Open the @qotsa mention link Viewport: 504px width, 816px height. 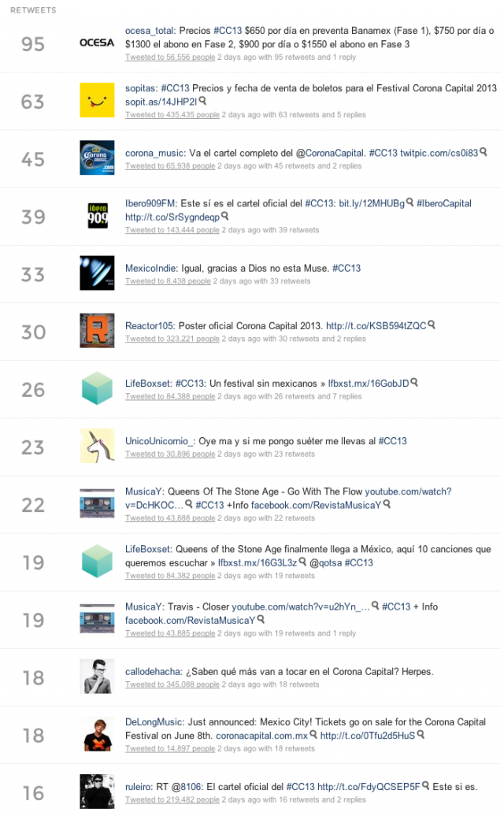tap(325, 563)
